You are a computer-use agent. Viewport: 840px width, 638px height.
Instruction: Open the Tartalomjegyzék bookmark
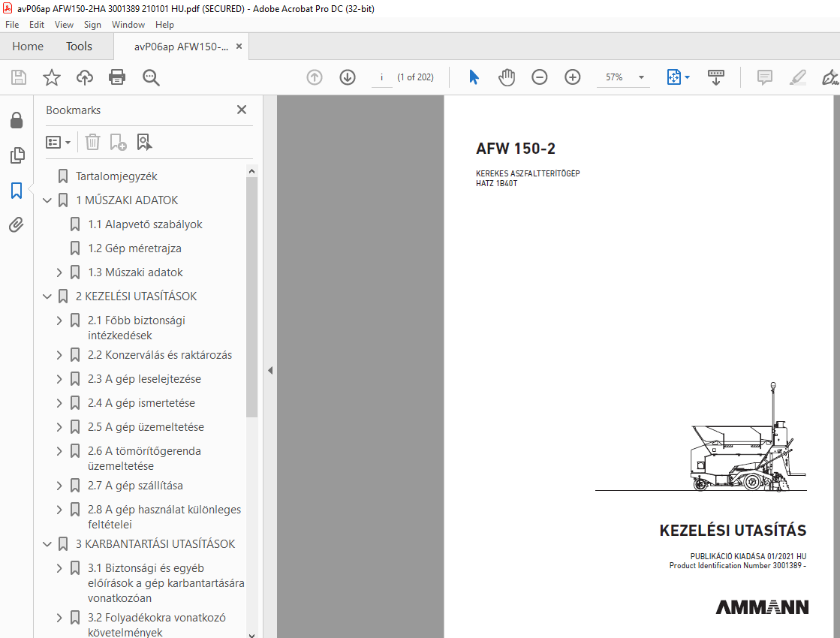coord(117,176)
